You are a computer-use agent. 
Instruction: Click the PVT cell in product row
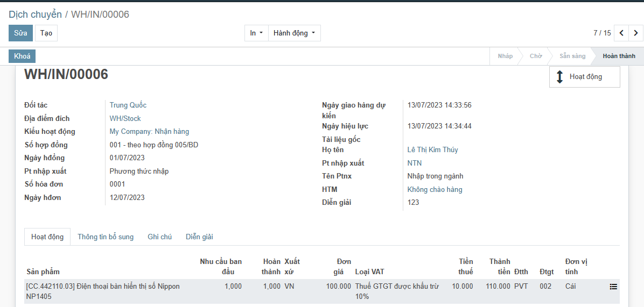tap(521, 287)
